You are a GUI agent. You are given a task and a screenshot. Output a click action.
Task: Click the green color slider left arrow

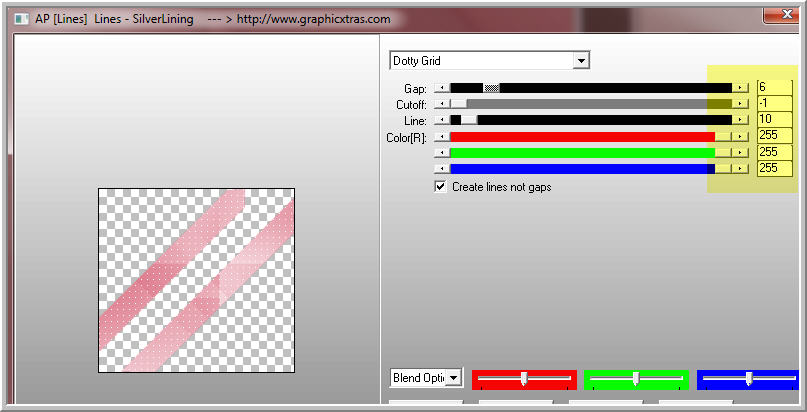click(442, 153)
